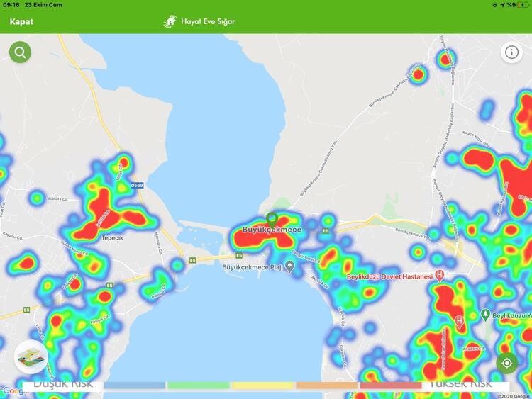Image resolution: width=532 pixels, height=399 pixels.
Task: Open the map layers thumbnail button
Action: click(x=31, y=357)
